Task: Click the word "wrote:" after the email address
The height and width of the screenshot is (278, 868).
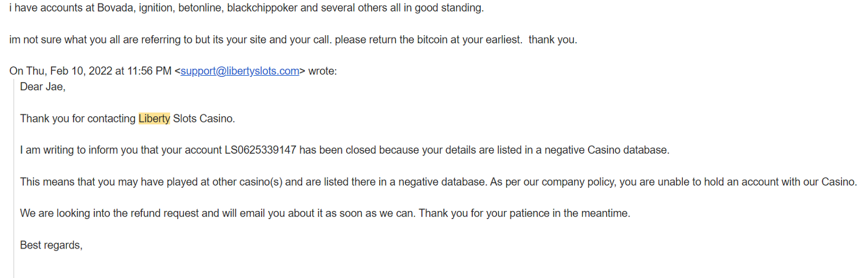Action: (322, 71)
